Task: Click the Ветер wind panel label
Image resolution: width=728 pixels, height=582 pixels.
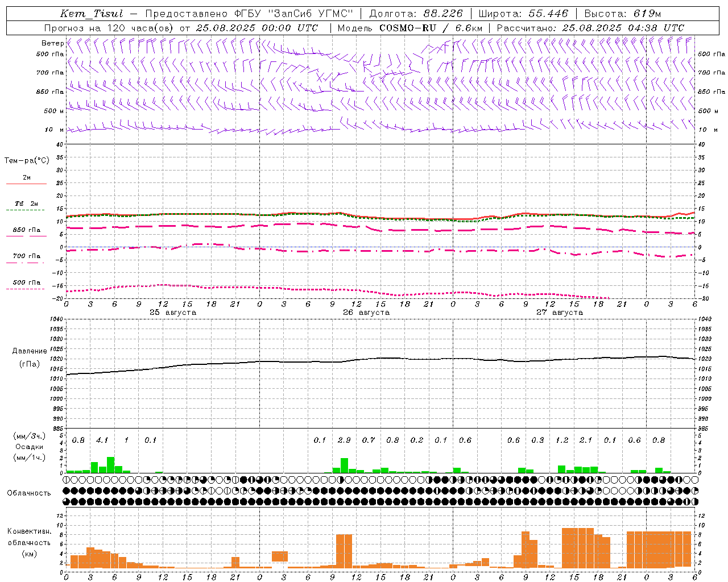Action: tap(52, 43)
